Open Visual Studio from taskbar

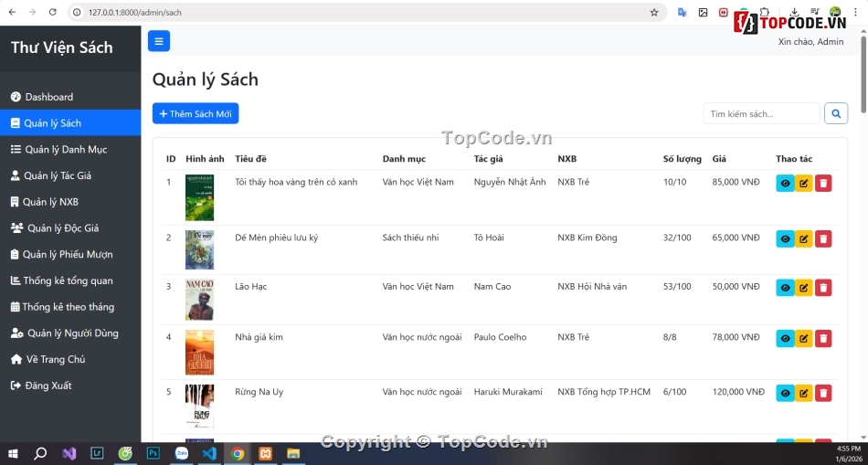coord(69,454)
